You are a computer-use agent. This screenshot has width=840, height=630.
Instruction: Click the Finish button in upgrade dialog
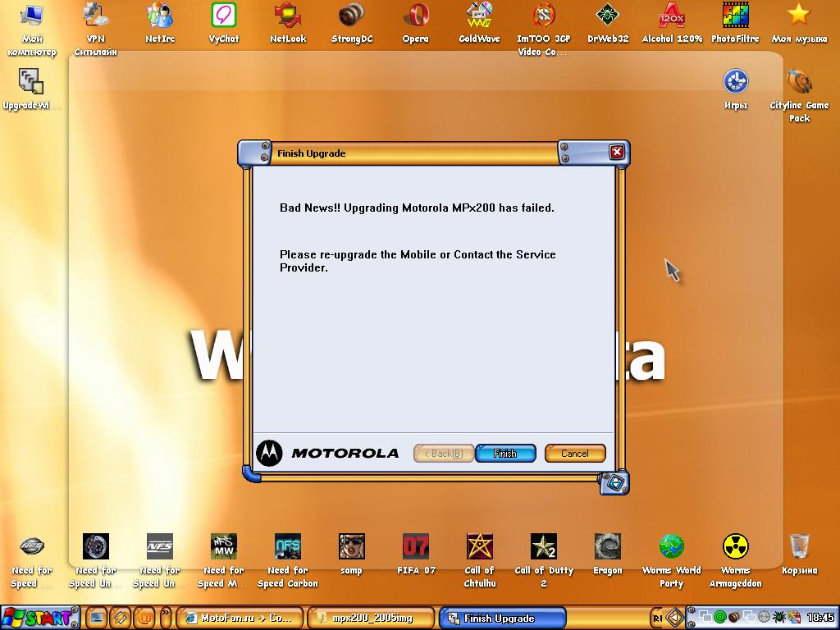coord(505,453)
